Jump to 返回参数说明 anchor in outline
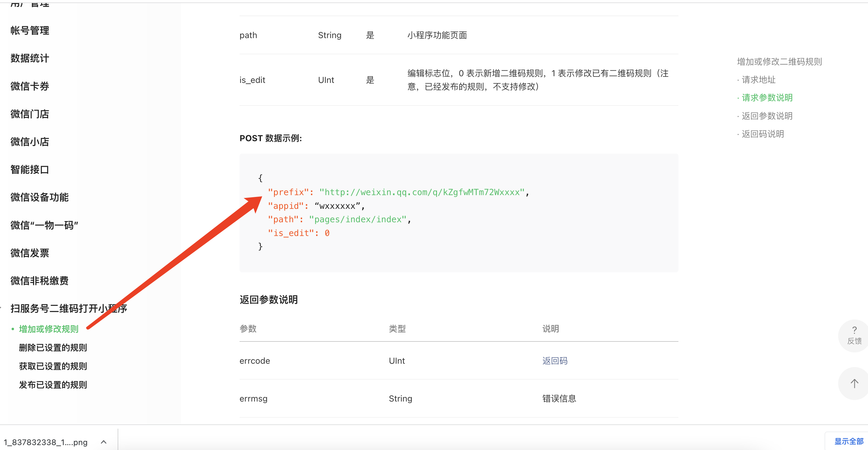 767,116
